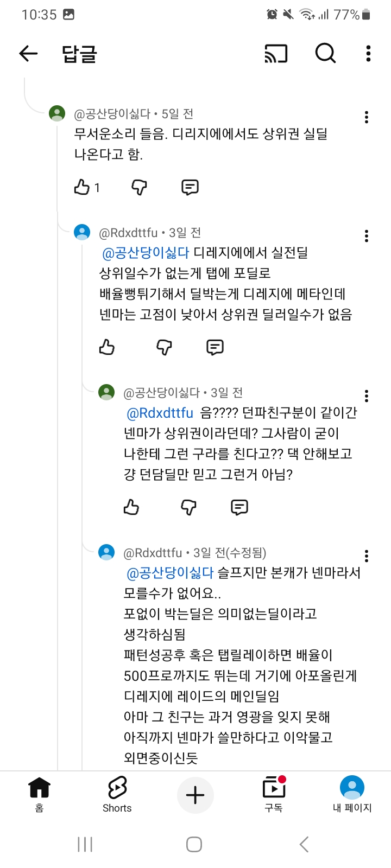Open the Cast screen icon

pyautogui.click(x=276, y=53)
